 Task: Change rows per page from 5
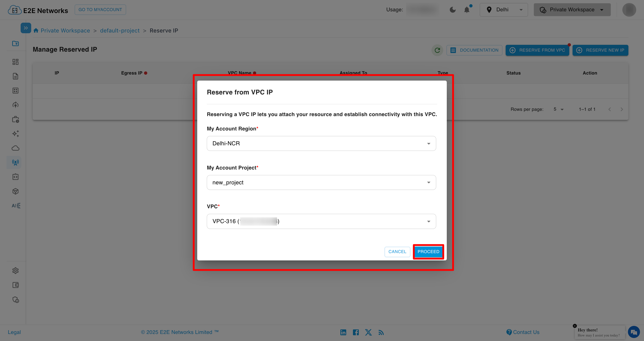(x=558, y=109)
